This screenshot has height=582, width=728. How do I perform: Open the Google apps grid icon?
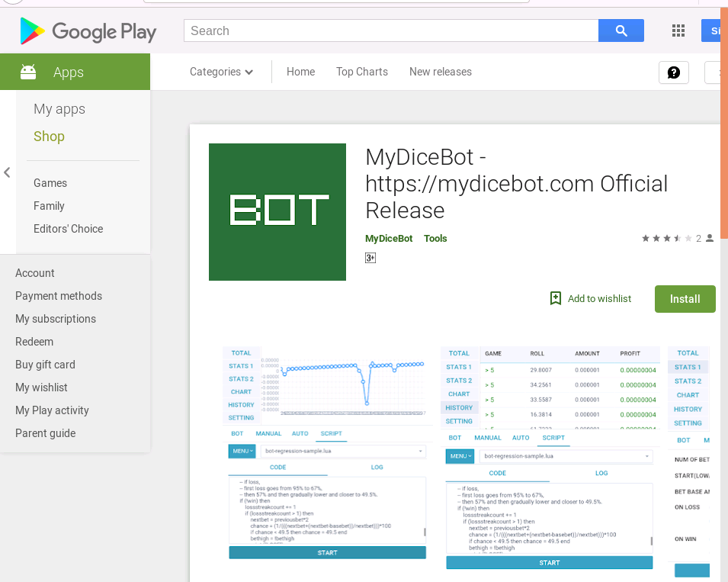pos(678,31)
